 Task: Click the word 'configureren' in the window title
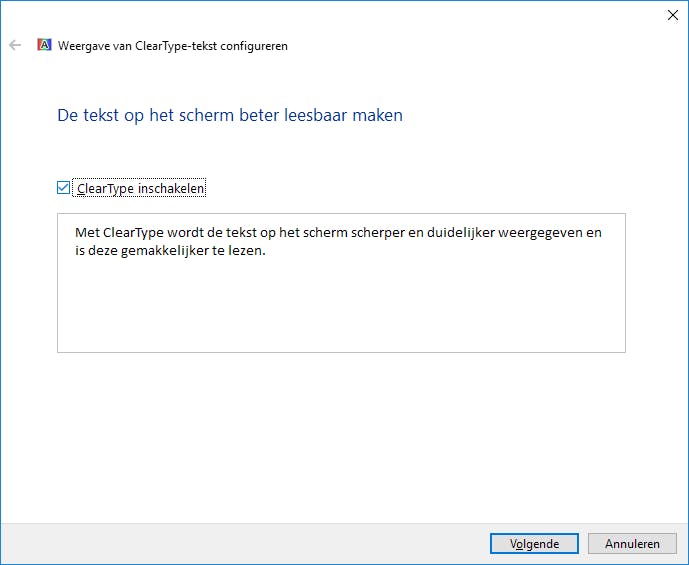point(255,46)
